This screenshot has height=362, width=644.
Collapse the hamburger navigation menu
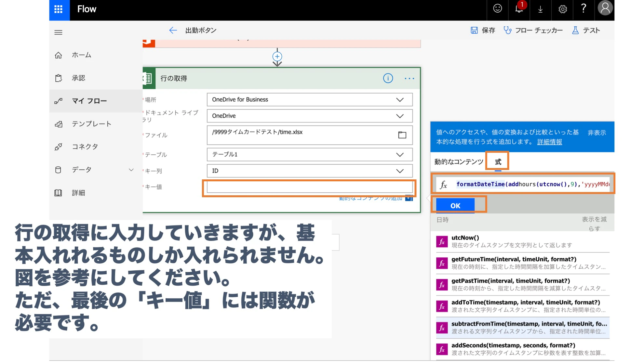pos(59,32)
